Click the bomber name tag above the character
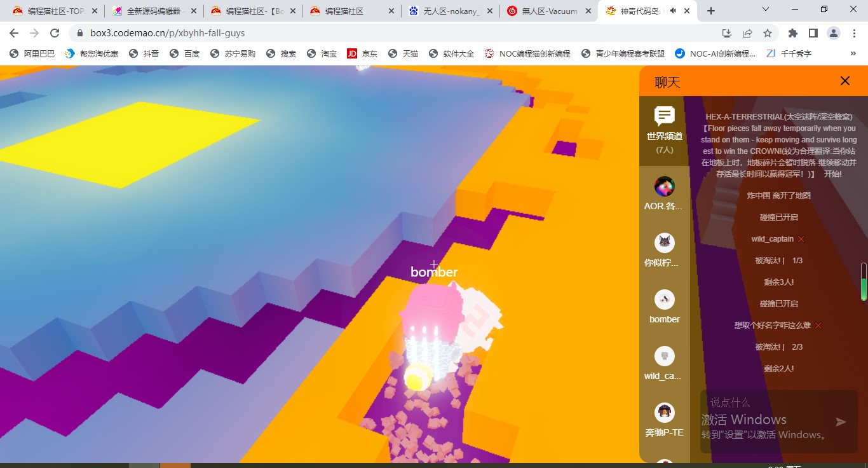Screen dimensions: 868x468 [434, 272]
